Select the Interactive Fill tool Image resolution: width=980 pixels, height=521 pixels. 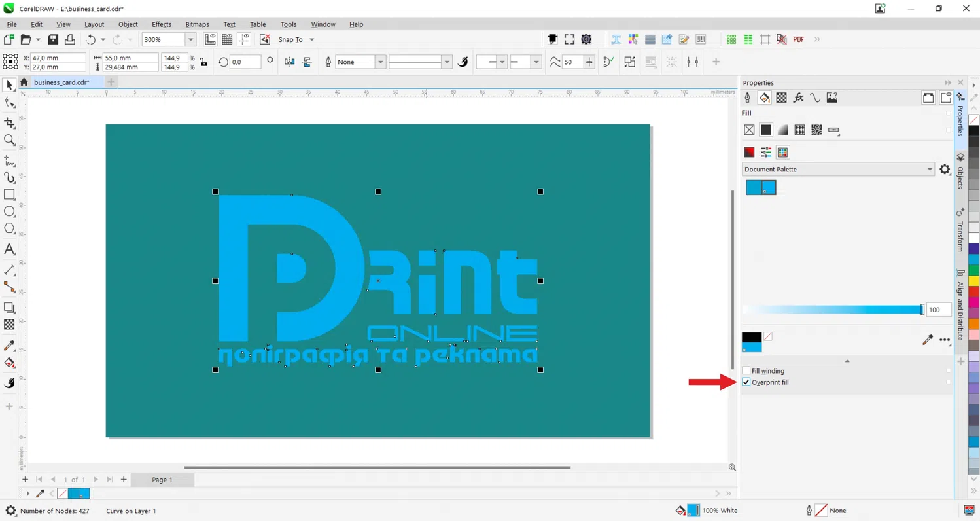click(x=9, y=363)
